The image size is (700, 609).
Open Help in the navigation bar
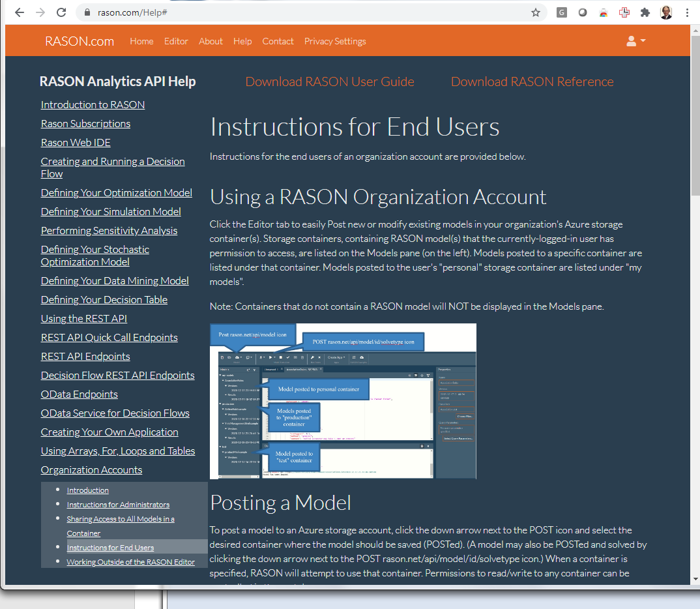coord(242,41)
